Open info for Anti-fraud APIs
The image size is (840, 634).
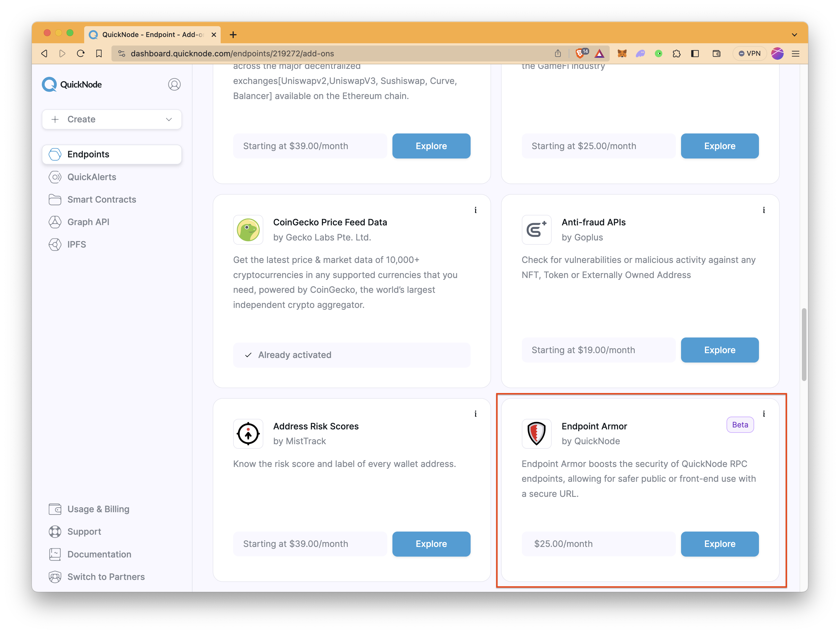click(764, 210)
